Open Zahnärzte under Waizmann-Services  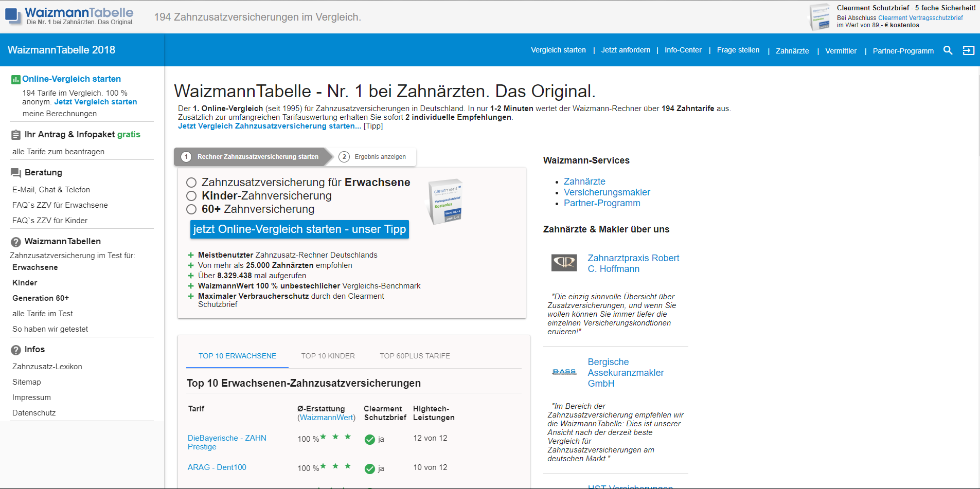tap(584, 182)
